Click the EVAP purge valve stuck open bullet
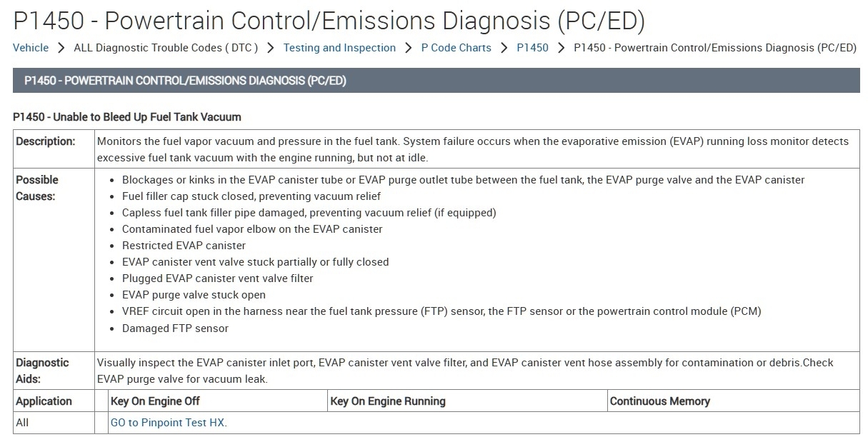This screenshot has height=447, width=868. [x=194, y=295]
